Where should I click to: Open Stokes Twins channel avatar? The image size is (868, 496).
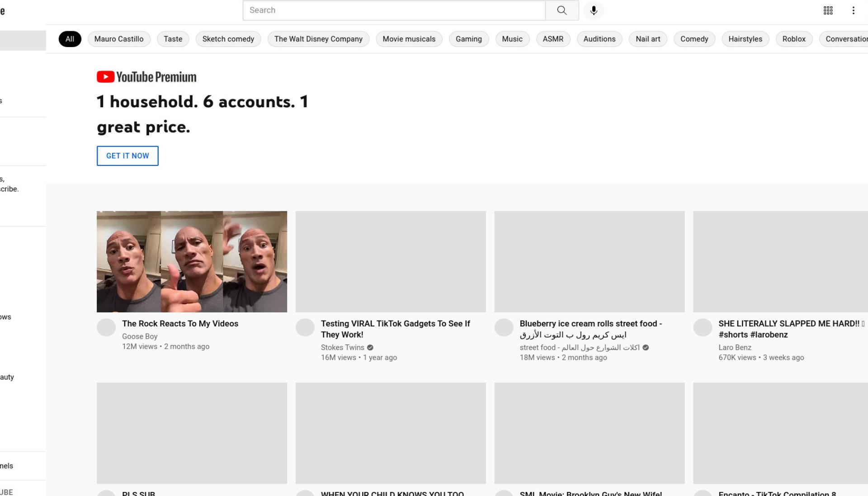coord(305,327)
